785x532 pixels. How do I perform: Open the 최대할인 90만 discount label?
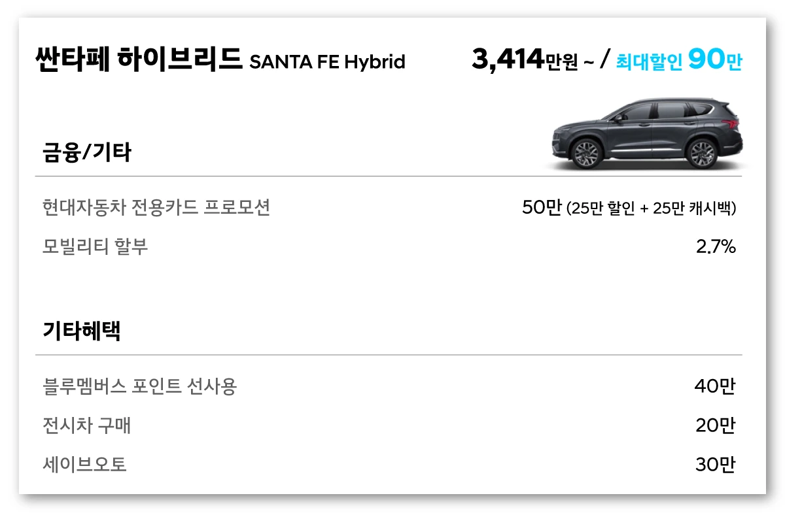[679, 61]
